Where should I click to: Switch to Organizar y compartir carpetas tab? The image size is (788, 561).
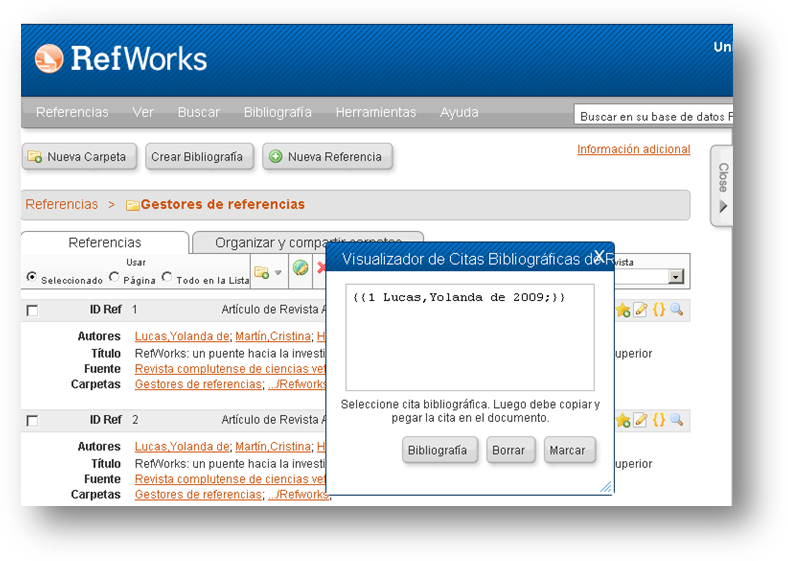(x=308, y=243)
